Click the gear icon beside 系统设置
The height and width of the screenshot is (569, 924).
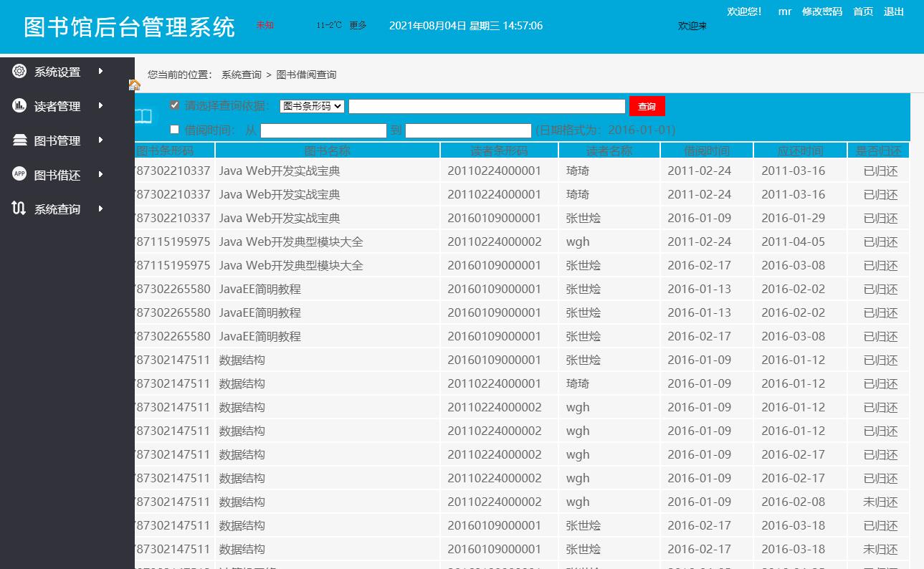point(18,71)
